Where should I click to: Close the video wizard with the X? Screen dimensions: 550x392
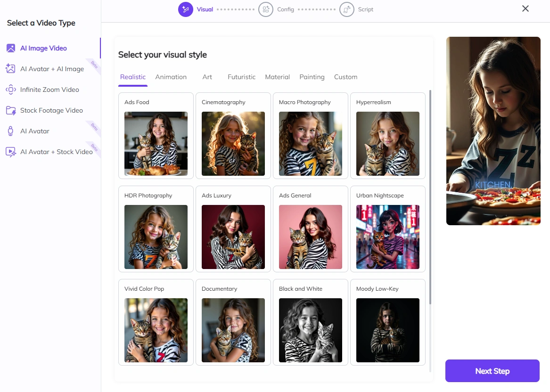click(x=525, y=8)
